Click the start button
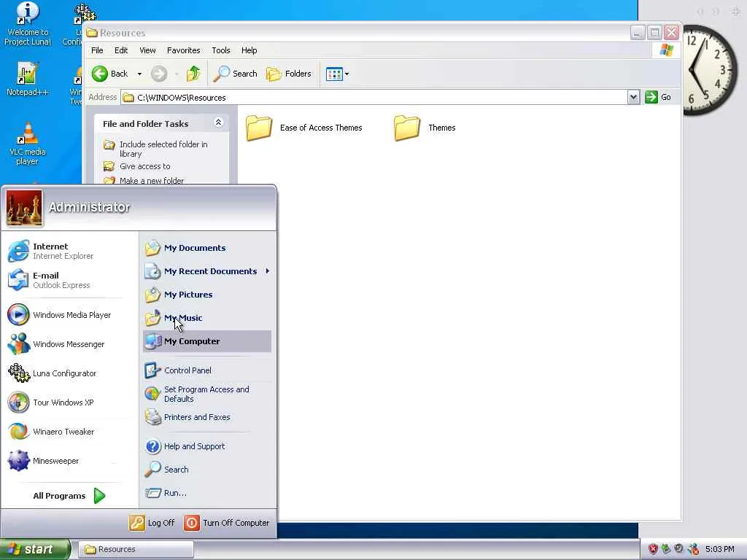The height and width of the screenshot is (560, 747). [34, 549]
